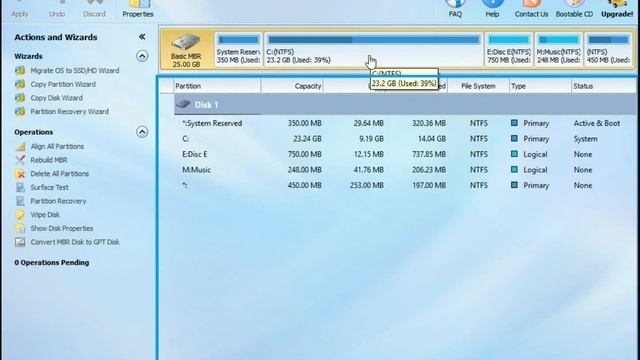The image size is (640, 360).
Task: Select the E:Disc E partition block in disk map
Action: (509, 50)
